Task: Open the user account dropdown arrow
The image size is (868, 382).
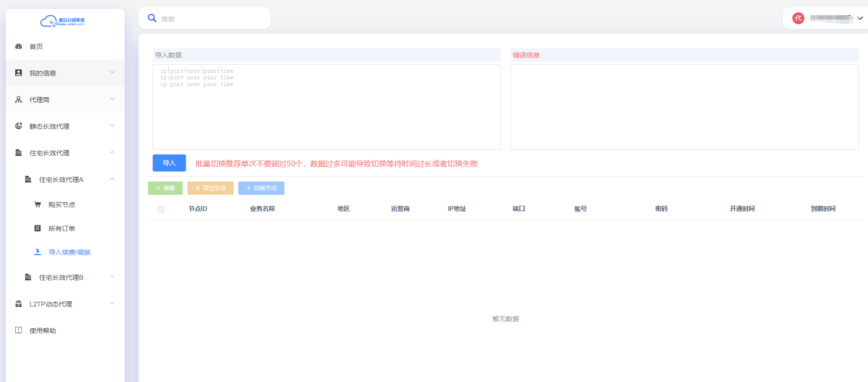Action: (x=860, y=19)
